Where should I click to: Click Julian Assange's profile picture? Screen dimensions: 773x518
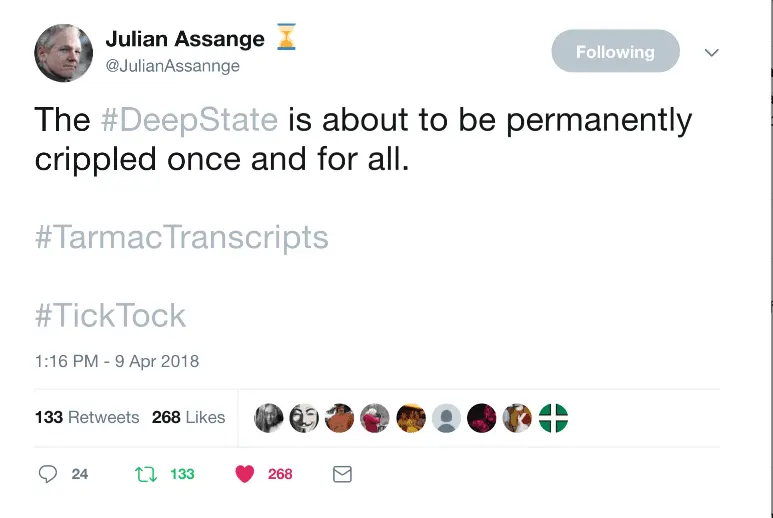pos(64,52)
